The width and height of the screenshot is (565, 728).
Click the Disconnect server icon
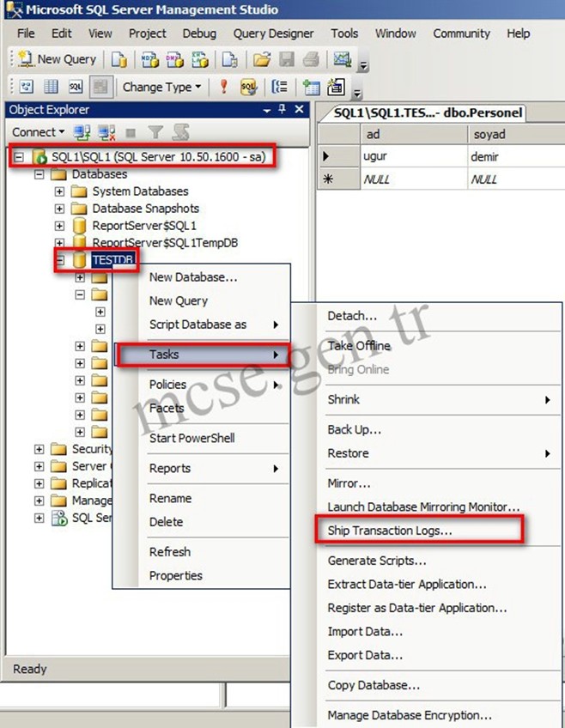click(106, 133)
